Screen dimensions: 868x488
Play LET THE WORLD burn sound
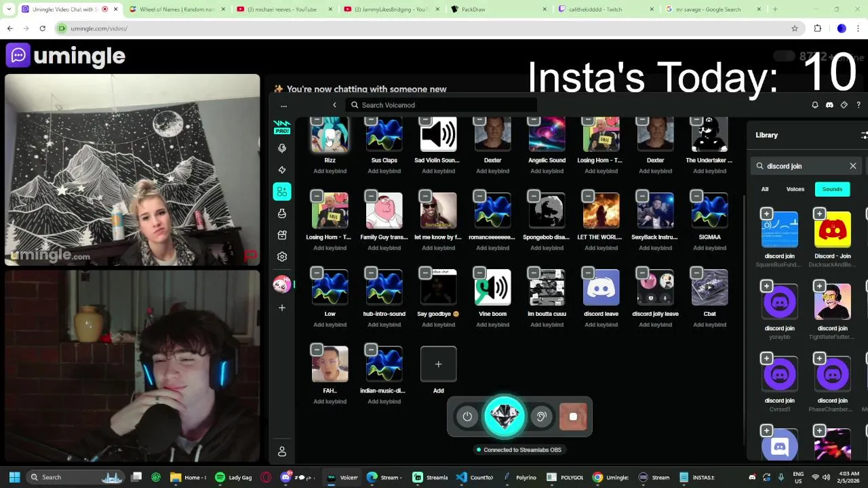[601, 211]
